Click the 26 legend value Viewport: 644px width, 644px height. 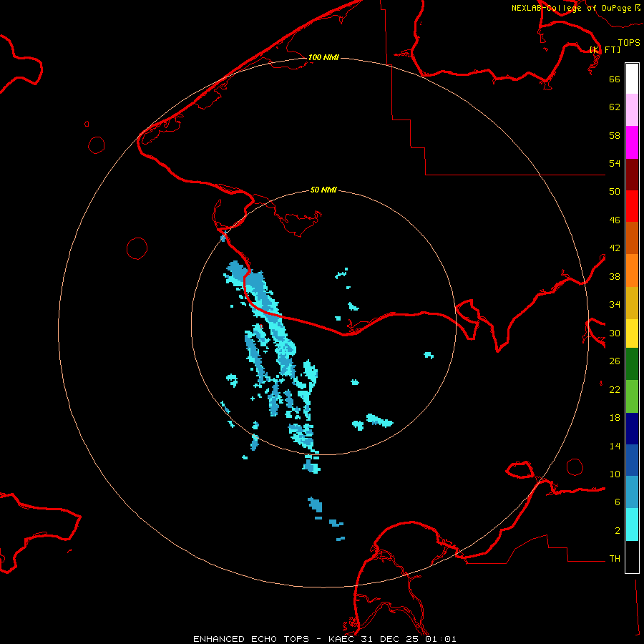click(615, 361)
